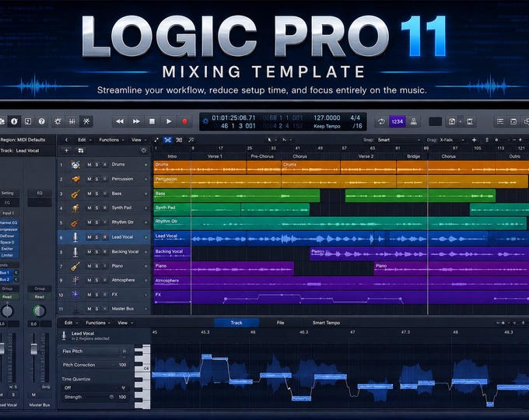
Task: Click the Master Bus Read automation button
Action: click(40, 297)
